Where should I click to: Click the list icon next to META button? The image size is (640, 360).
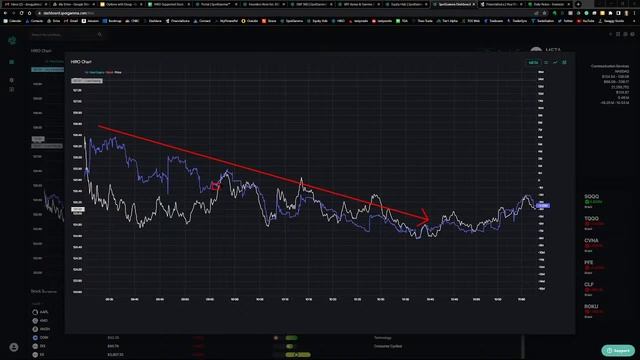(546, 62)
